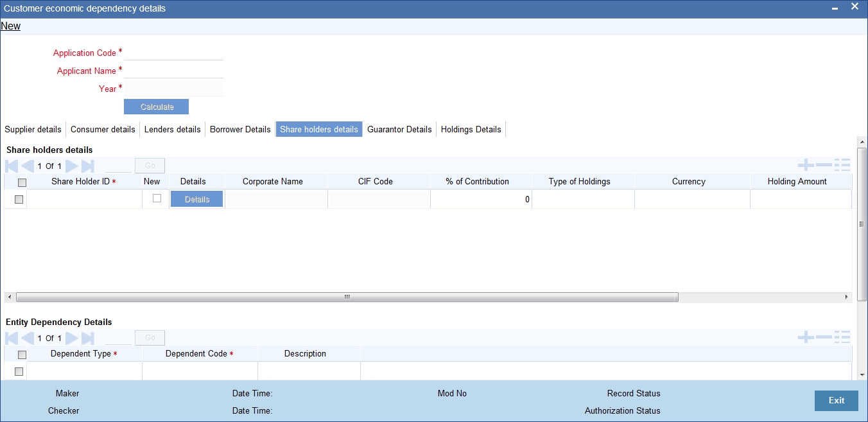Click the Holding Amount cell
Image resolution: width=868 pixels, height=422 pixels.
pyautogui.click(x=801, y=199)
